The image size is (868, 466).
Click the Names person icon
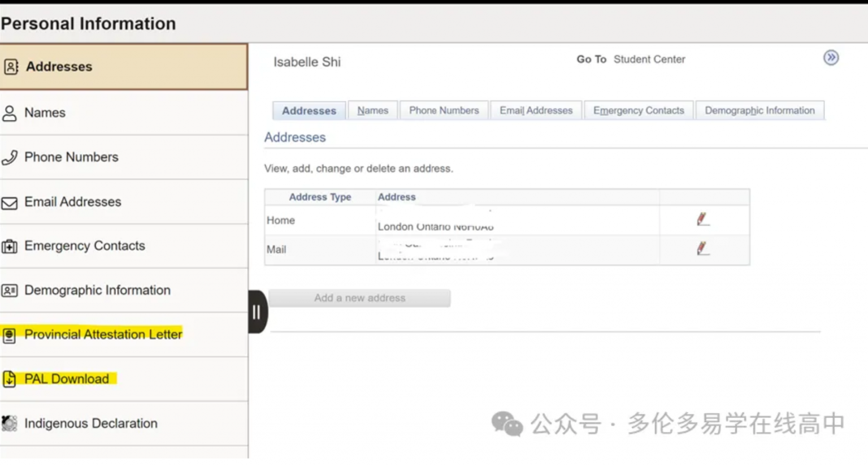[x=10, y=113]
